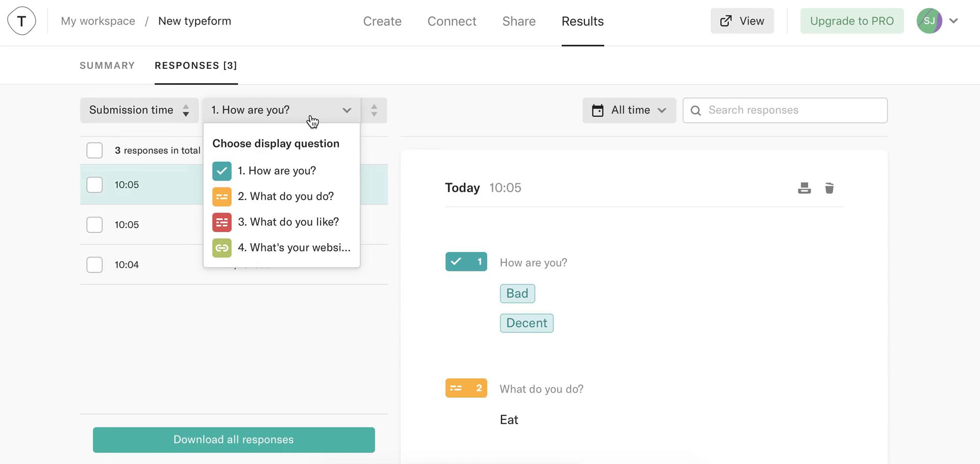Delete this response with trash icon
980x464 pixels.
pos(829,188)
